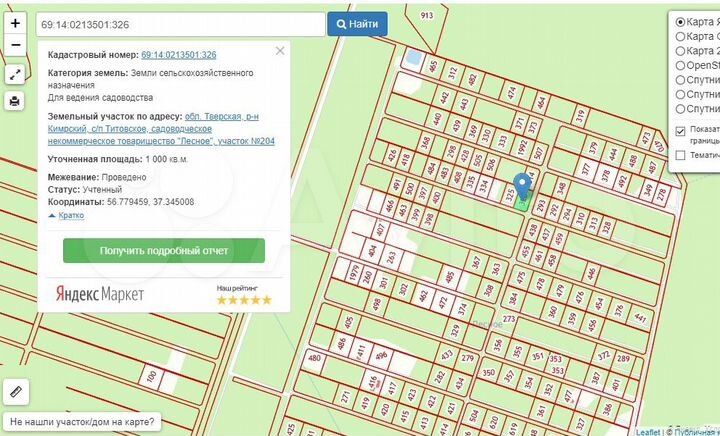
Task: Click parcel 273 on the map
Action: [x=509, y=319]
